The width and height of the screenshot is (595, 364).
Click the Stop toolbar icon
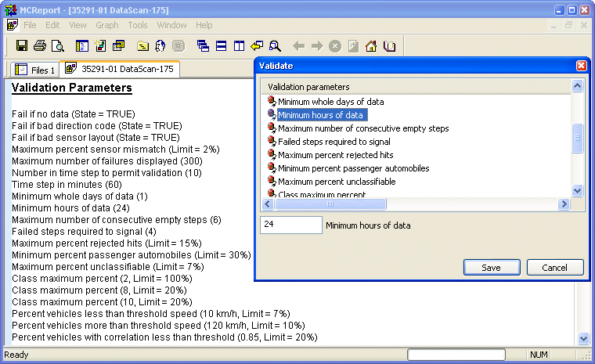pyautogui.click(x=335, y=46)
